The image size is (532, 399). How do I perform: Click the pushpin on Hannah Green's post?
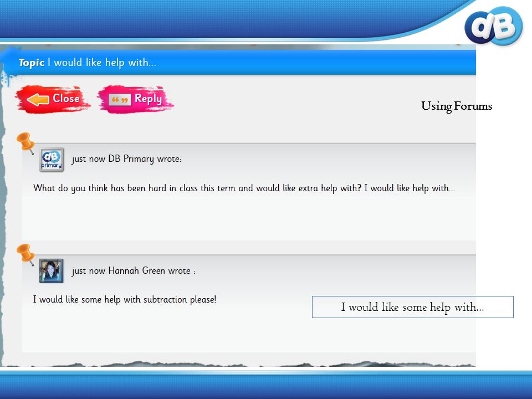tap(26, 254)
